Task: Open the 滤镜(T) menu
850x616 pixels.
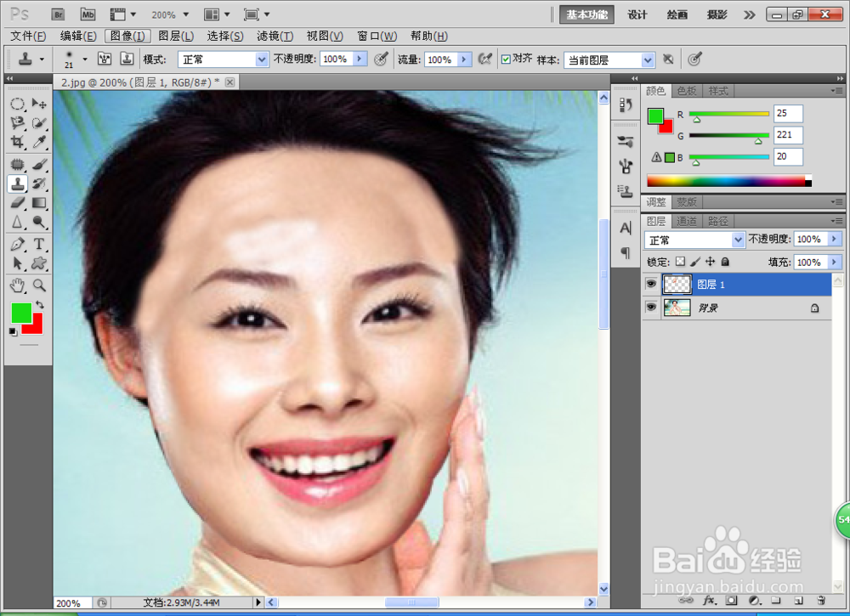Action: [x=275, y=36]
